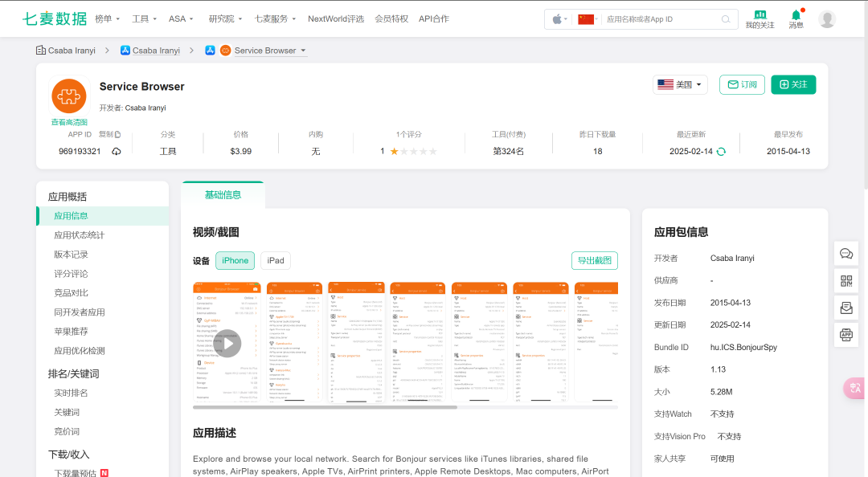Viewport: 868px width, 477px height.
Task: Open the Apple platform selector
Action: pyautogui.click(x=559, y=19)
